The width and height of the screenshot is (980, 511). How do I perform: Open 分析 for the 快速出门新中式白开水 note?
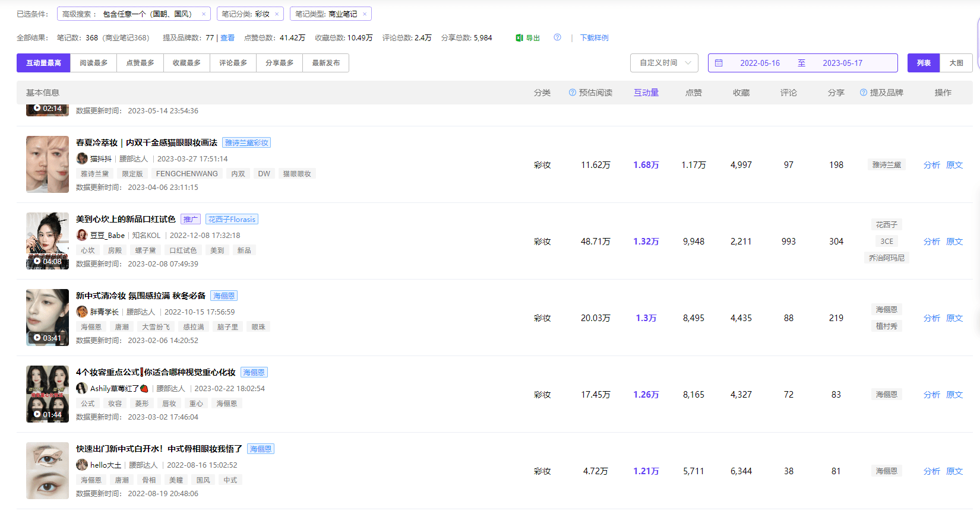(931, 471)
